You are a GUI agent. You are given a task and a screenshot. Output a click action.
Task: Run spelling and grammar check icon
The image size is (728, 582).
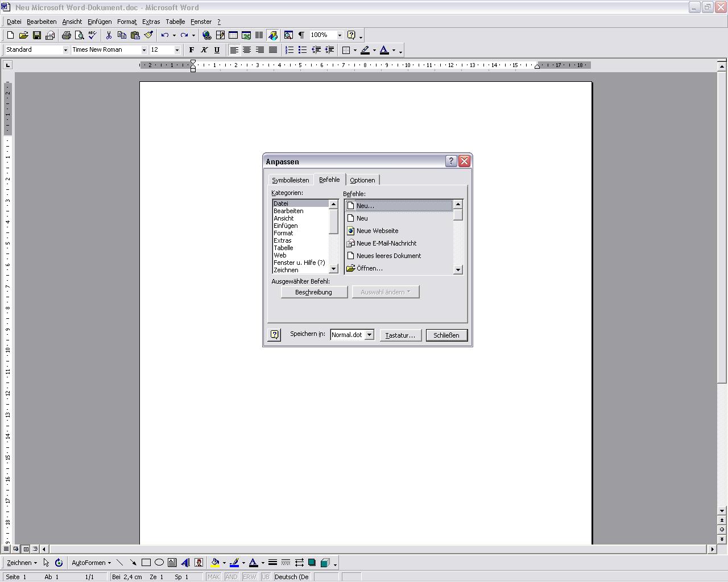click(93, 35)
